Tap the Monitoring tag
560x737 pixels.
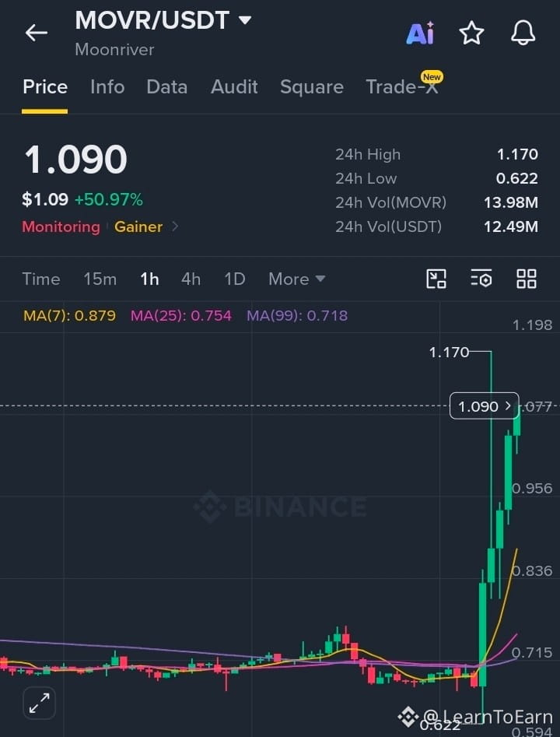61,227
